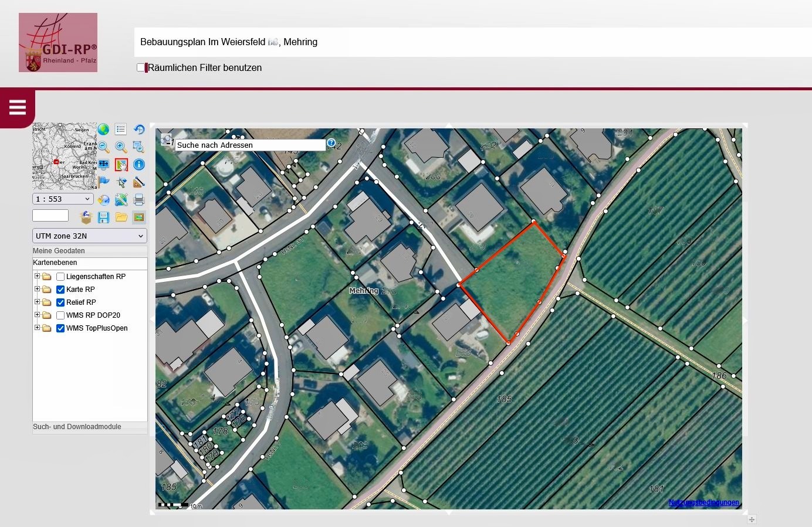Open the UTM zone 32N dropdown

pyautogui.click(x=89, y=236)
